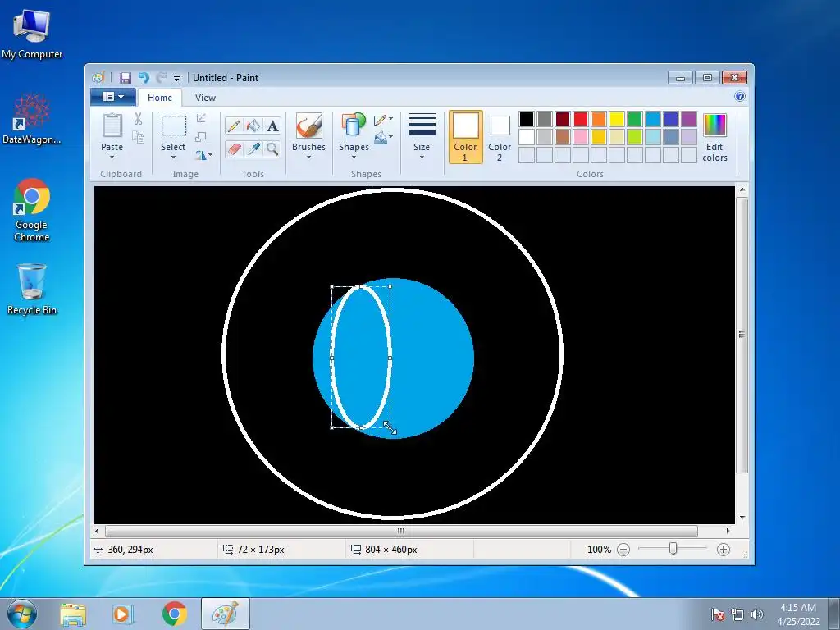Pick the black color swatch
The width and height of the screenshot is (840, 630).
click(527, 119)
